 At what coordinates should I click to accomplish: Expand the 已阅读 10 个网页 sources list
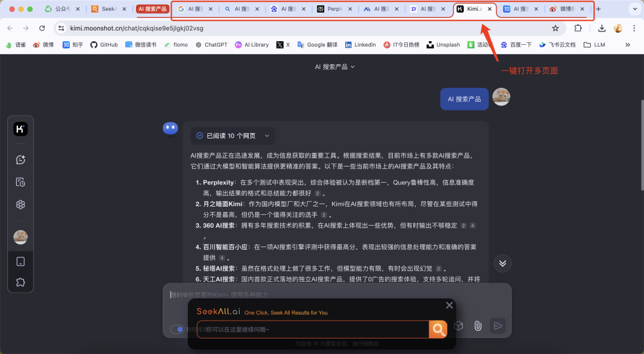click(x=233, y=136)
